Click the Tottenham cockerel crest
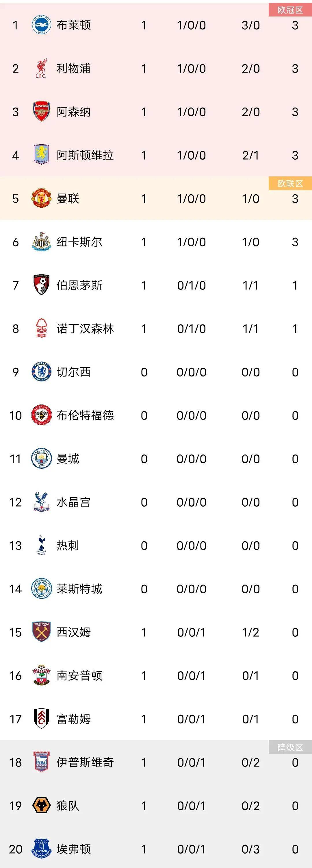Screen dimensions: 312x868 point(41,546)
